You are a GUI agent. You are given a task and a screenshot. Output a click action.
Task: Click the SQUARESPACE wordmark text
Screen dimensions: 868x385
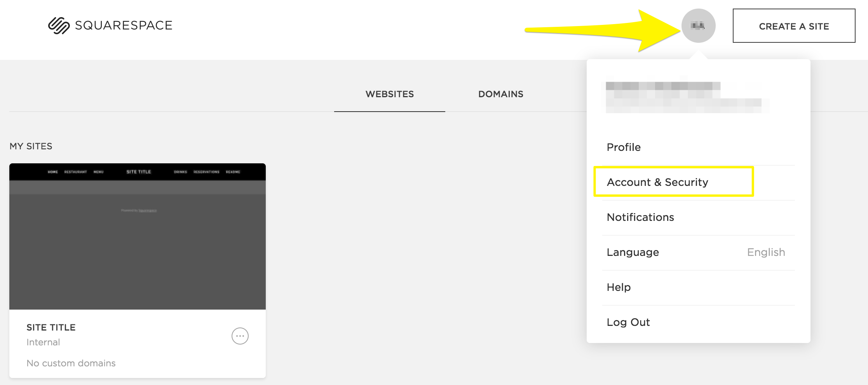(x=124, y=26)
